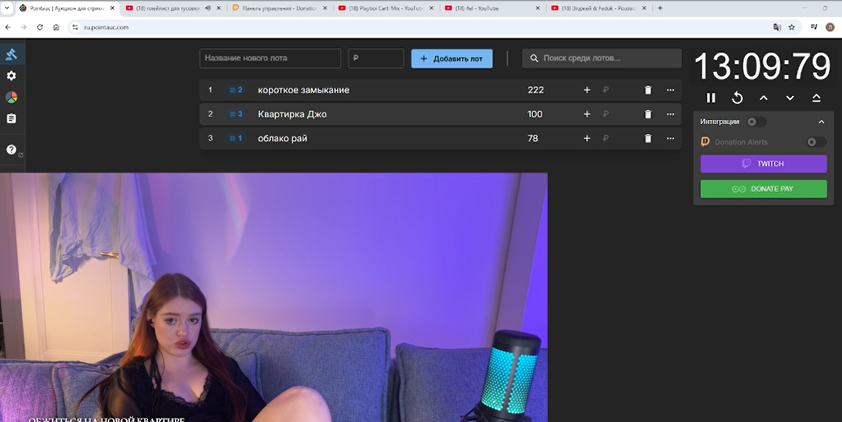Screen dimensions: 842x422
Task: Open more options for короткое замыкание
Action: coord(670,90)
